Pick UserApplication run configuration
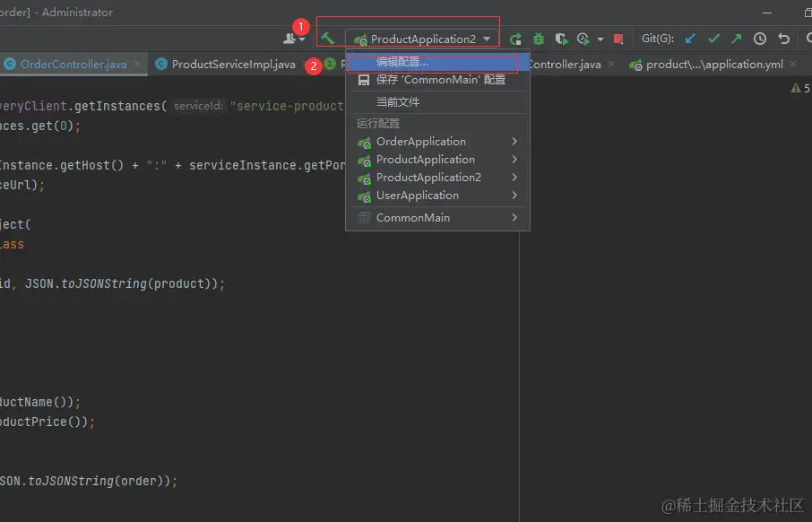 coord(437,196)
